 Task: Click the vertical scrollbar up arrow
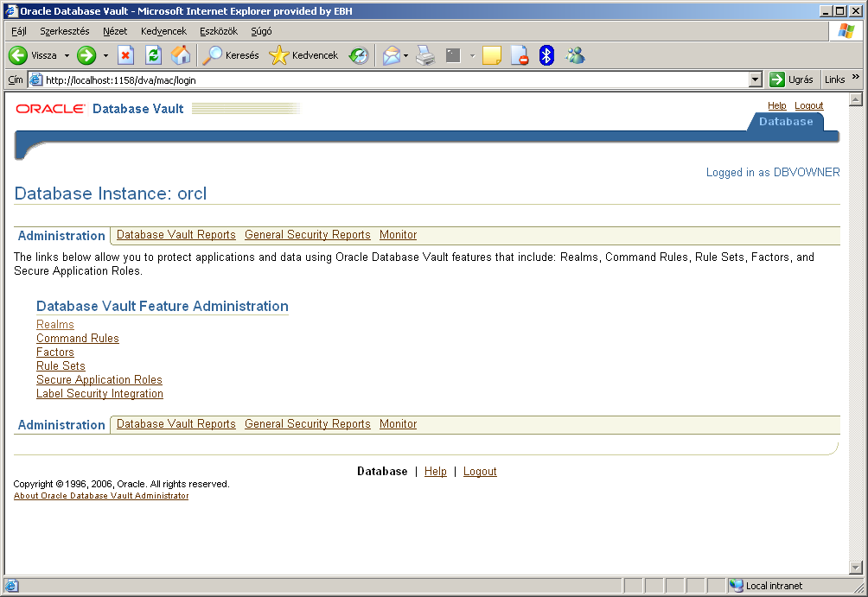856,99
